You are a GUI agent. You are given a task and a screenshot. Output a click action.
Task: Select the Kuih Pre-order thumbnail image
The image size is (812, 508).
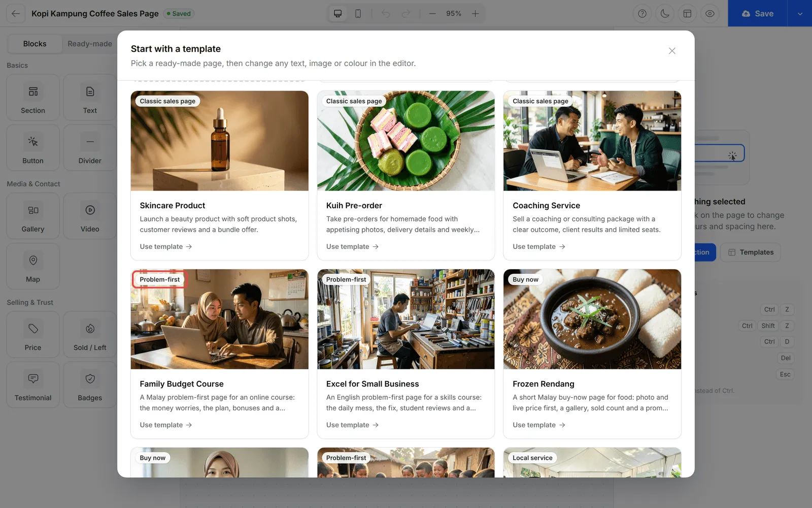pos(406,141)
